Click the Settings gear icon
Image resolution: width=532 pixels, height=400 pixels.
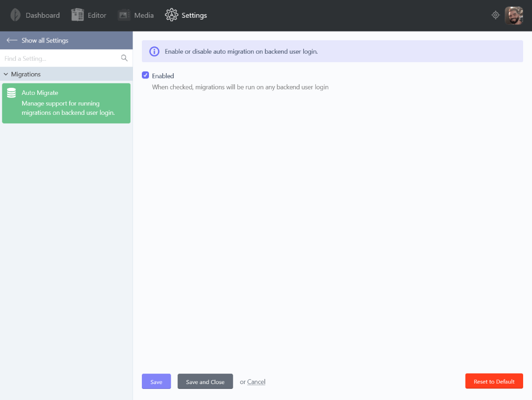click(172, 15)
